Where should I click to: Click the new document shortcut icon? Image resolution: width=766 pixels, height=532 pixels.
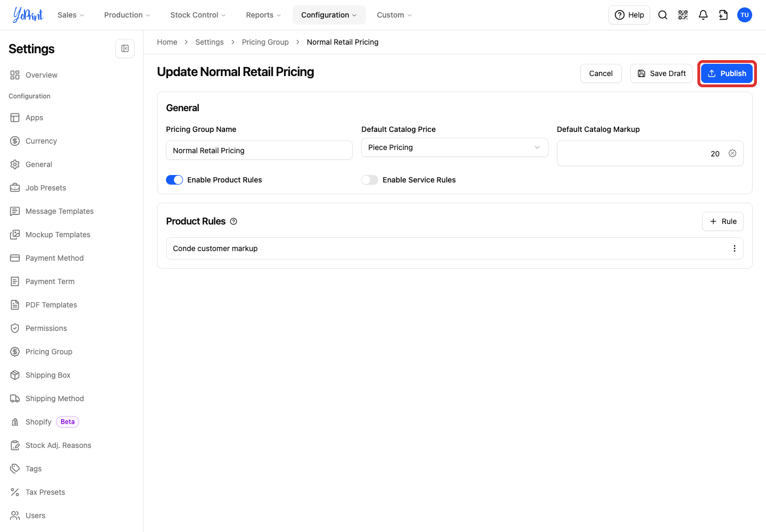click(x=723, y=15)
